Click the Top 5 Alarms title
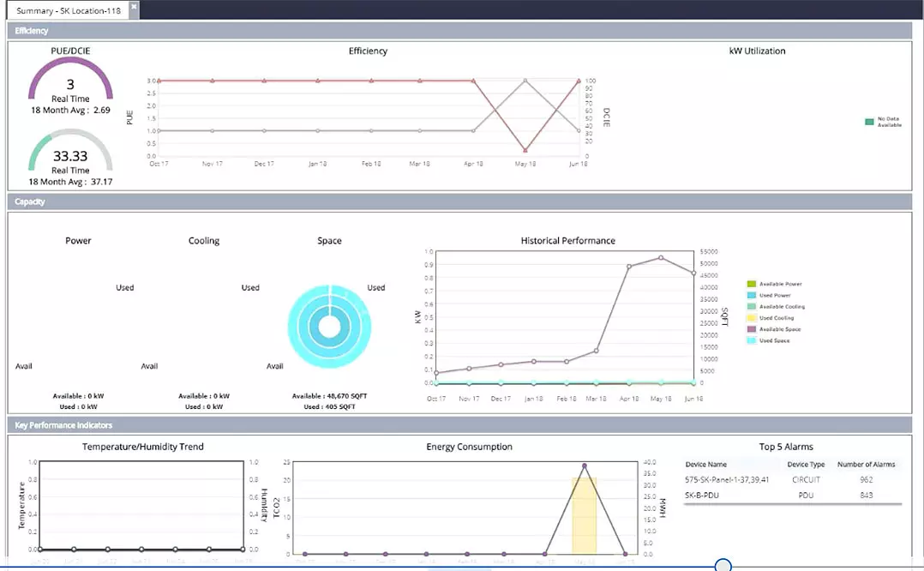Image resolution: width=924 pixels, height=571 pixels. 785,447
